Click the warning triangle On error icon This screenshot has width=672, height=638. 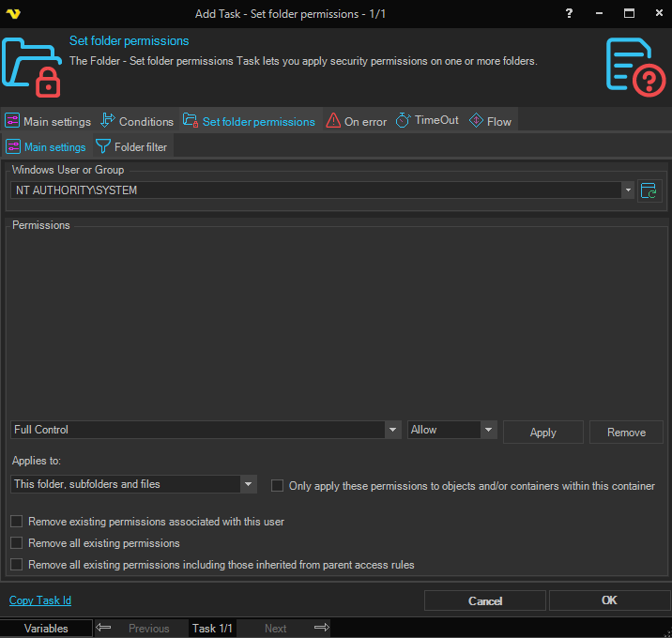333,121
